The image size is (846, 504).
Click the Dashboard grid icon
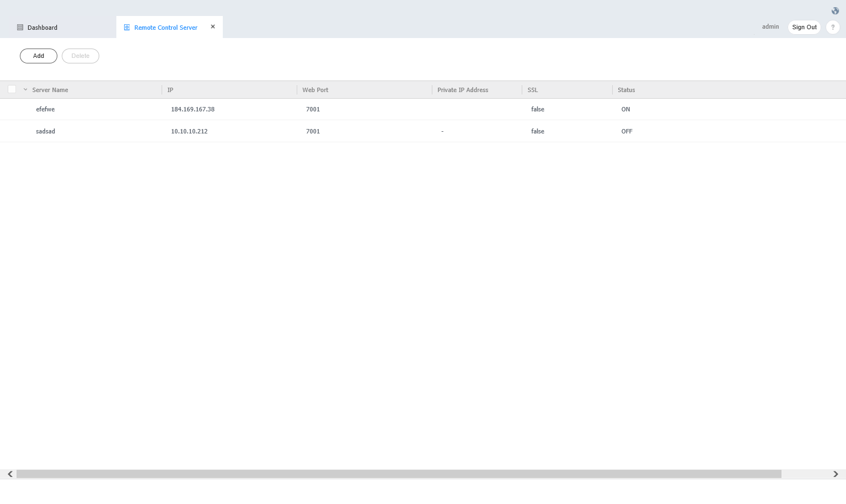click(x=20, y=28)
